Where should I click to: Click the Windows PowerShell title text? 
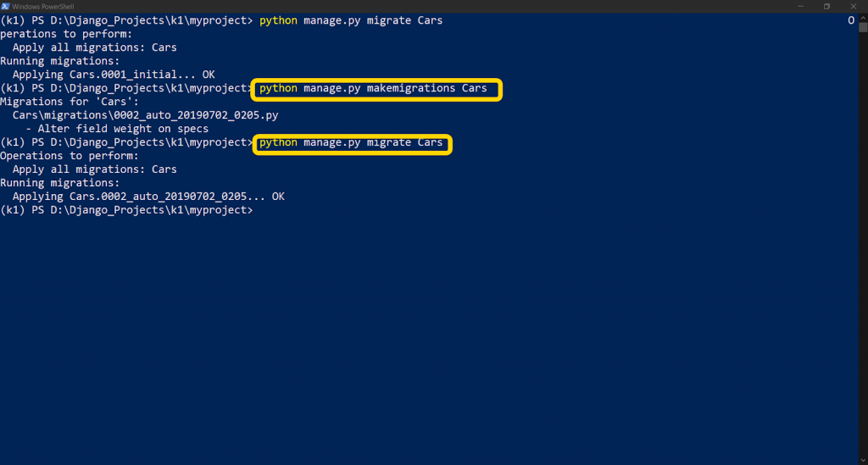coord(43,7)
